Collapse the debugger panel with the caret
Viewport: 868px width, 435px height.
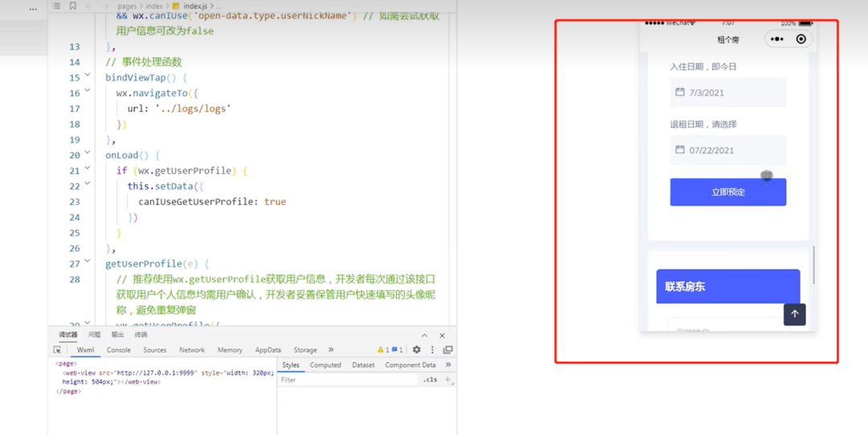(424, 335)
